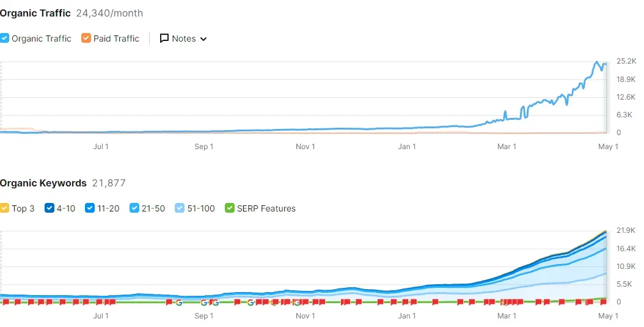Viewport: 644px width, 327px height.
Task: Open the first red note flag at chart start
Action: [5, 302]
